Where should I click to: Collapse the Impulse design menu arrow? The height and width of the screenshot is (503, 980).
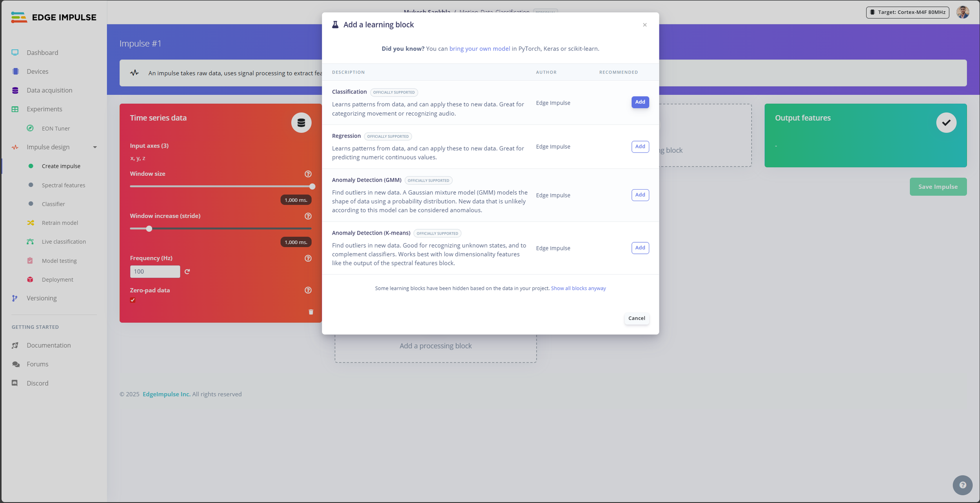95,147
